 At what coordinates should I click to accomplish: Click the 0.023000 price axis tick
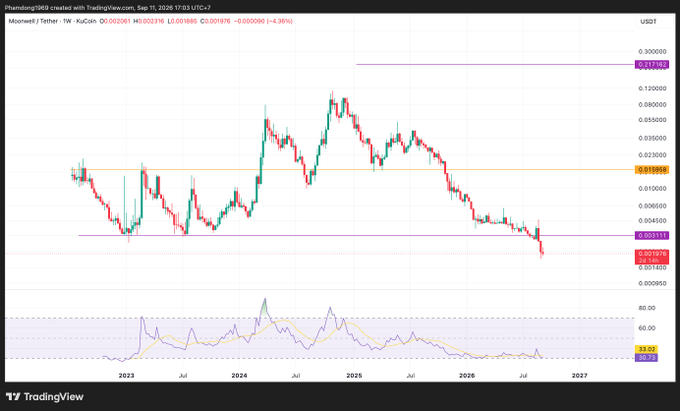click(x=652, y=155)
